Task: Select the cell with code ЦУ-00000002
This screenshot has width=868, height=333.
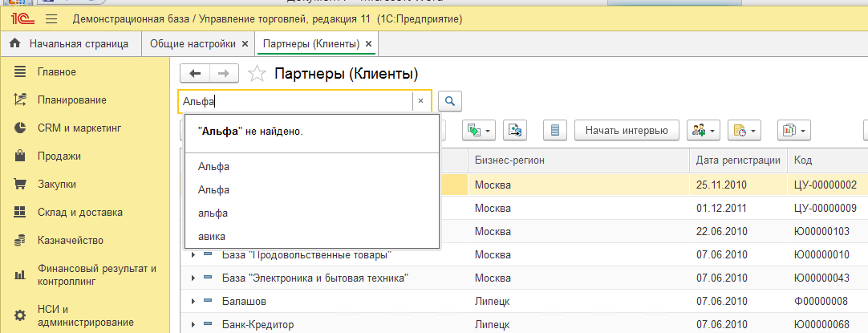Action: (827, 185)
